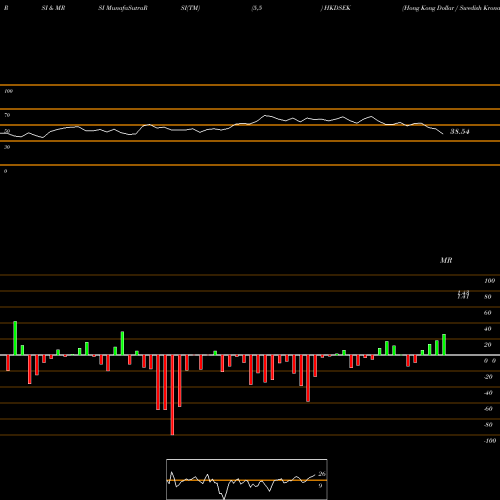The width and height of the screenshot is (500, 500).
Task: Click the SI MunafaSutraR header text
Action: click(123, 8)
